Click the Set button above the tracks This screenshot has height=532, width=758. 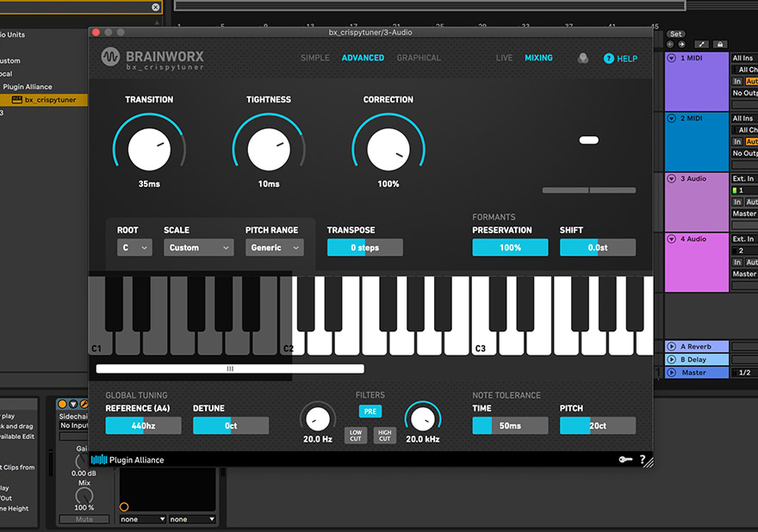point(675,34)
